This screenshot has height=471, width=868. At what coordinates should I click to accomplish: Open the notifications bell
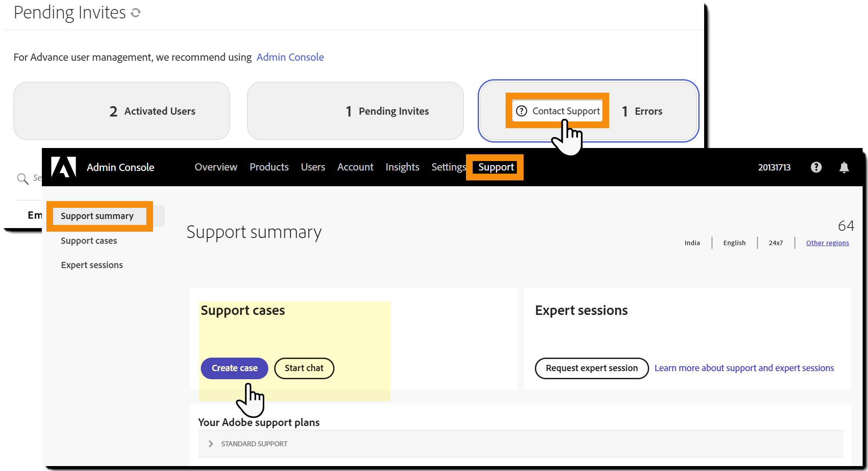844,167
